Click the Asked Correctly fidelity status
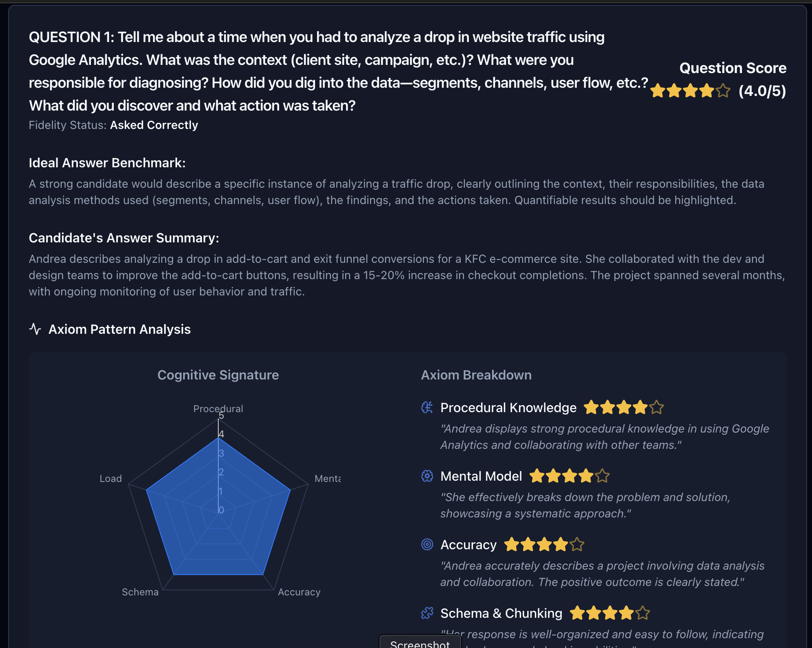The height and width of the screenshot is (648, 812). (154, 125)
